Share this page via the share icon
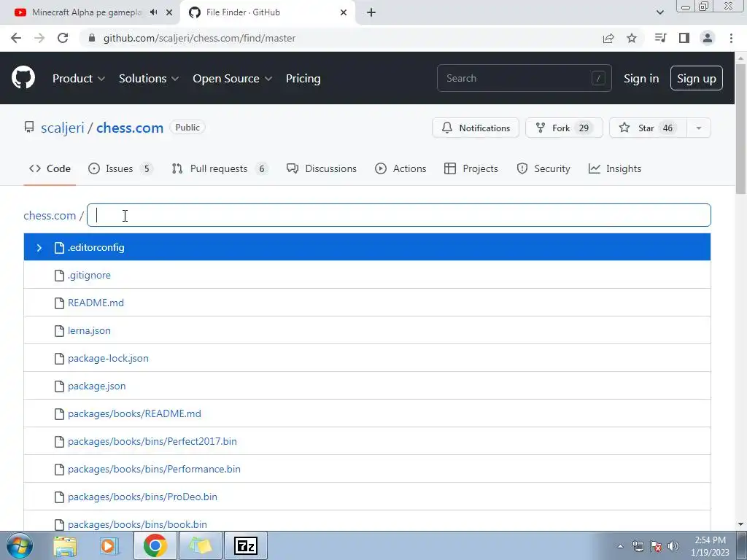Image resolution: width=747 pixels, height=560 pixels. pyautogui.click(x=608, y=38)
